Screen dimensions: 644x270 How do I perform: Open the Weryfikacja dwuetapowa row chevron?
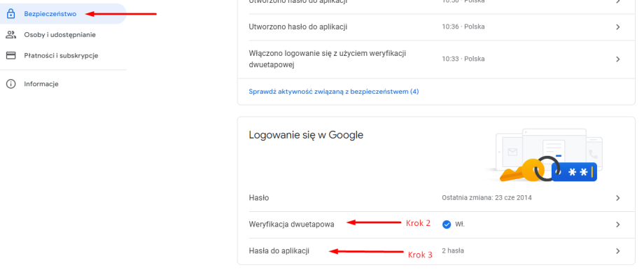pyautogui.click(x=617, y=225)
